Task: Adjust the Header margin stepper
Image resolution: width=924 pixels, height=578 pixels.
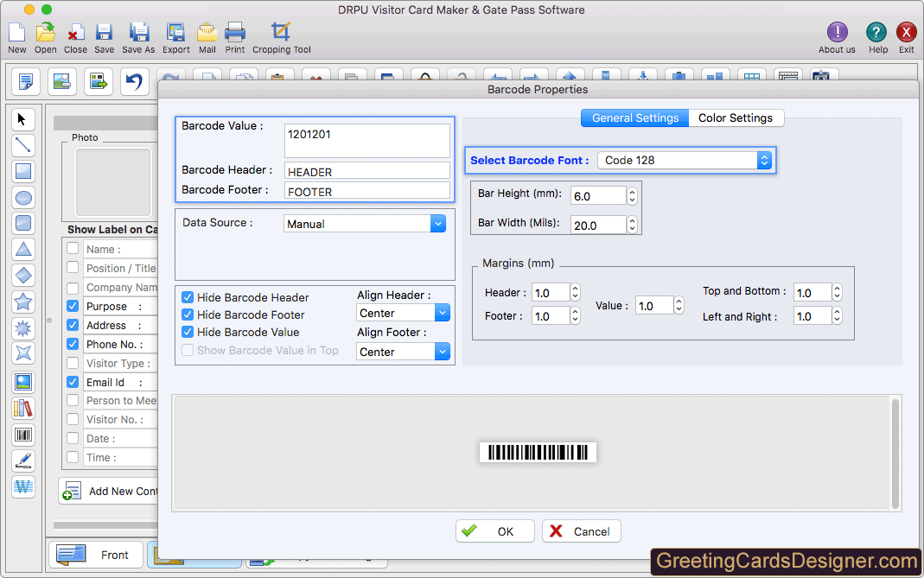Action: pos(575,292)
